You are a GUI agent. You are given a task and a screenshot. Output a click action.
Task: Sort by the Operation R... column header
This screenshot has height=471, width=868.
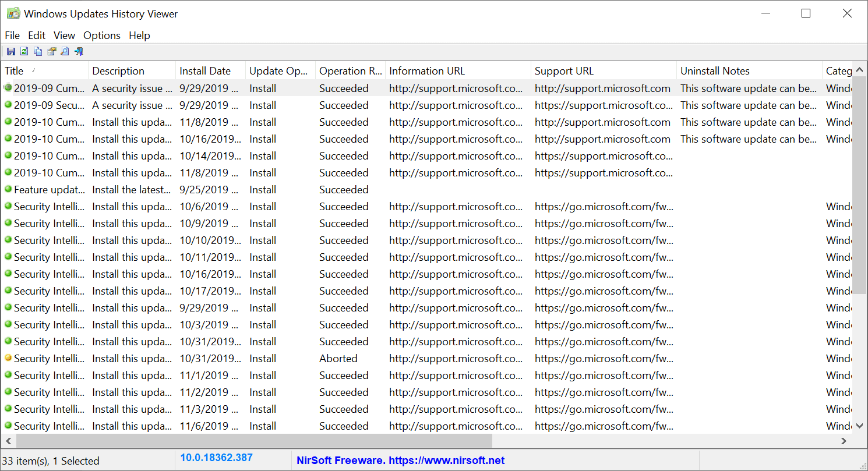(x=350, y=70)
